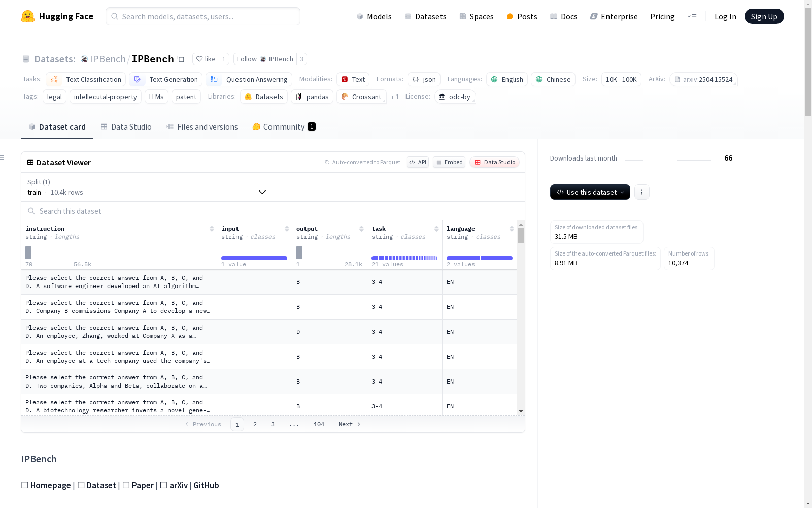Click the Sign Up button
The image size is (812, 508).
pyautogui.click(x=764, y=16)
